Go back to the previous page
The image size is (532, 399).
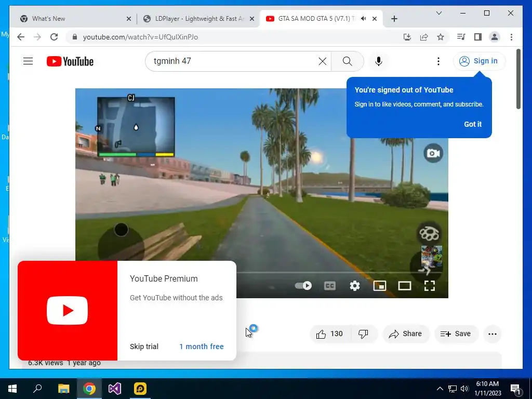click(21, 37)
